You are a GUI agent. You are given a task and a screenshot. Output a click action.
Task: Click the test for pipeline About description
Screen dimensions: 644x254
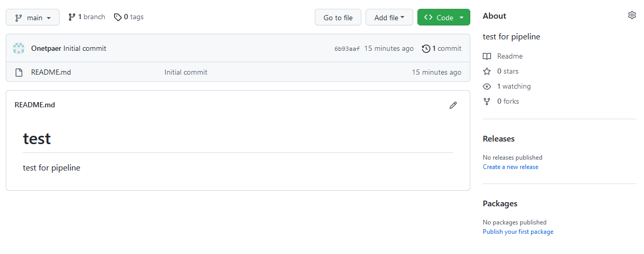point(511,36)
